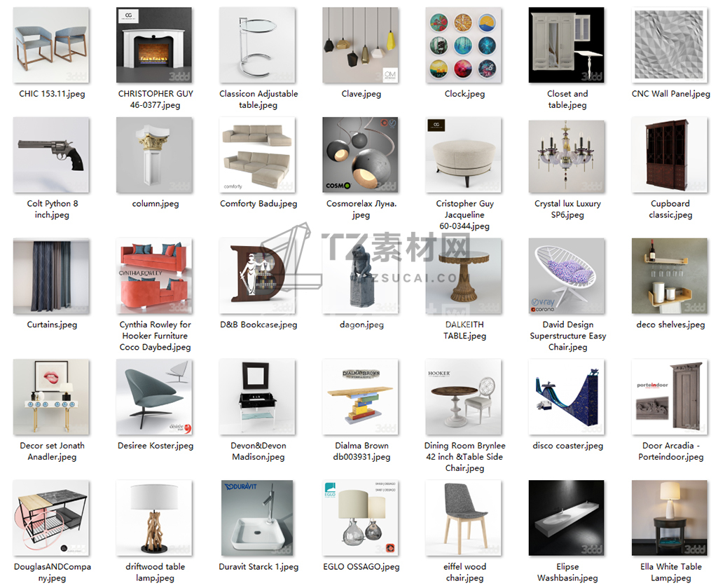This screenshot has height=588, width=725.
Task: Select the Dining Room Brynlee thumbnail
Action: click(464, 397)
